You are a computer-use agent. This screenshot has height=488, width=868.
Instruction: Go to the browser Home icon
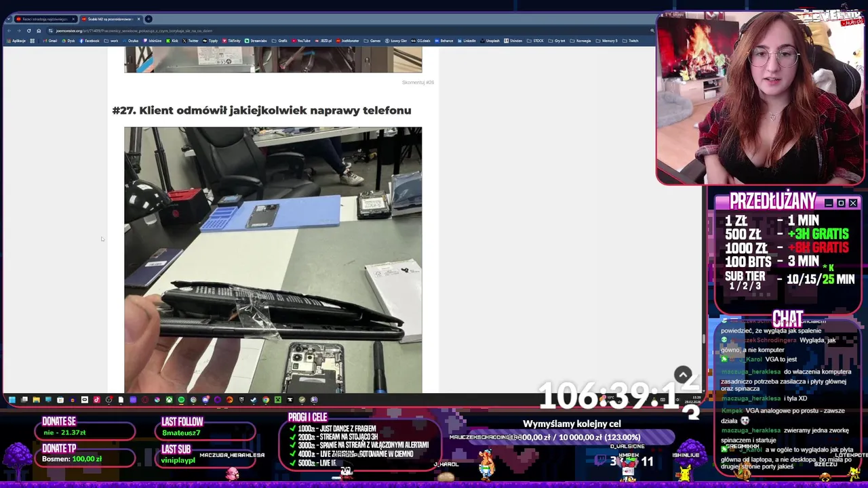click(39, 30)
